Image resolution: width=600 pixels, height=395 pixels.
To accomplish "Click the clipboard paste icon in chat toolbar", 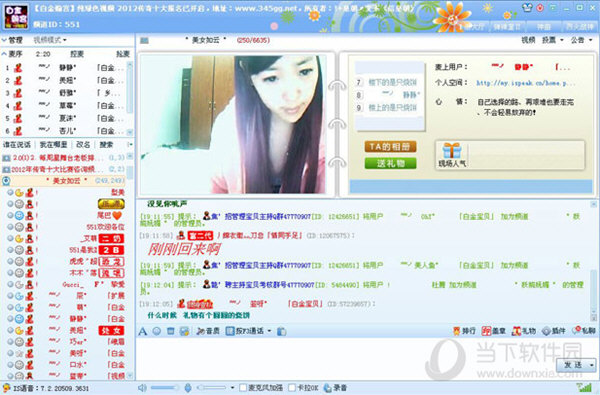I will (281, 331).
